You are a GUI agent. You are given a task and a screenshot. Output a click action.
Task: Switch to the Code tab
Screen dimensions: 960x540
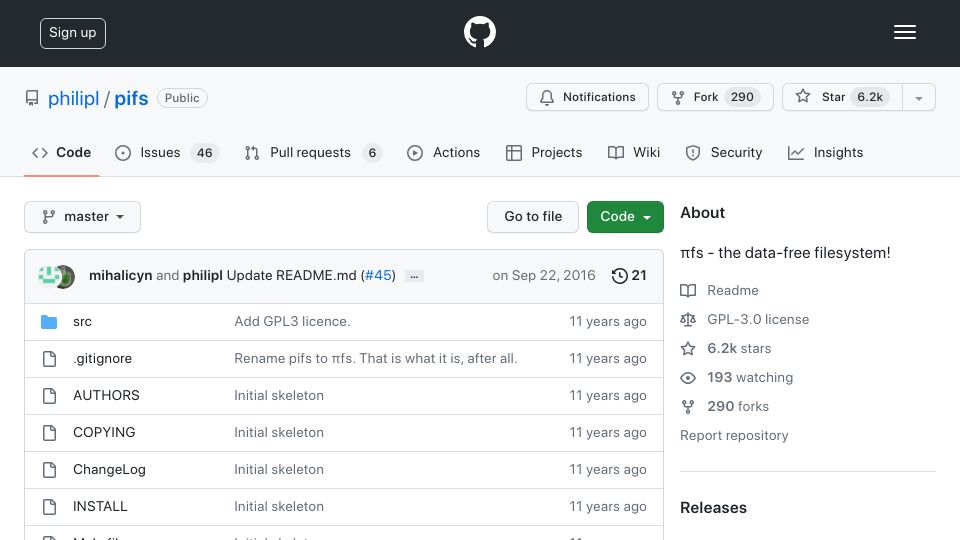click(62, 152)
